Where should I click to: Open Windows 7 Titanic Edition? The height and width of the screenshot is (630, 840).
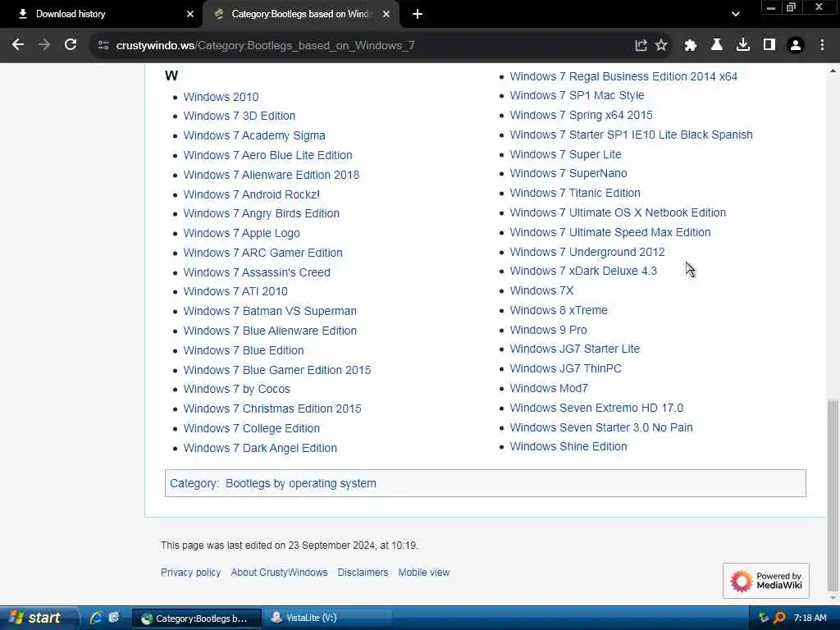click(575, 193)
